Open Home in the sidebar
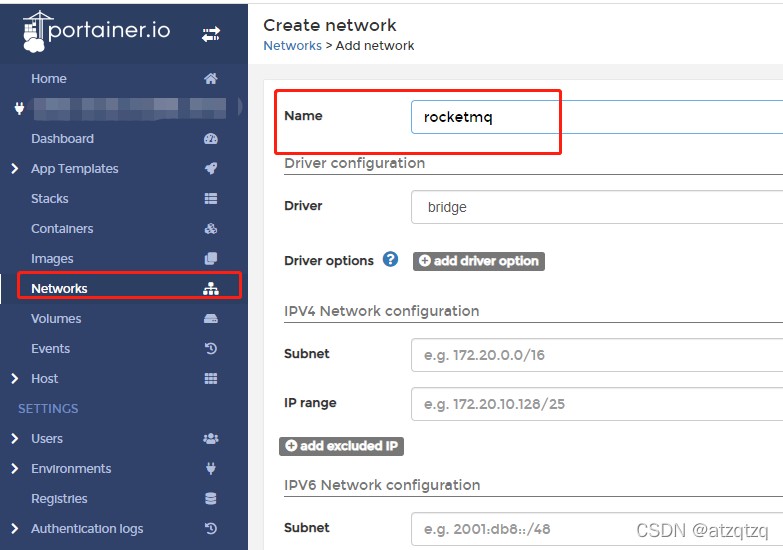The width and height of the screenshot is (783, 550). (x=49, y=78)
